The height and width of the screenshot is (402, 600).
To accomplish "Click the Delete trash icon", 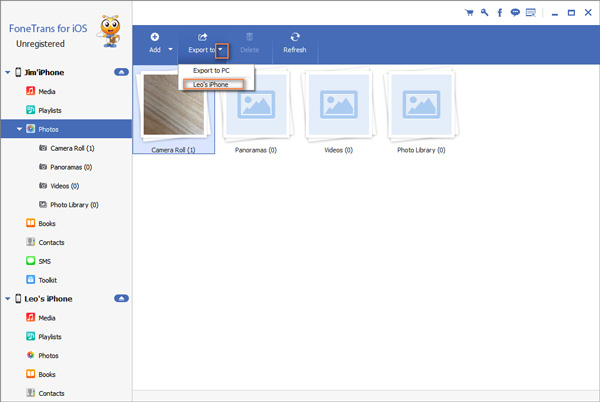I will coord(249,37).
